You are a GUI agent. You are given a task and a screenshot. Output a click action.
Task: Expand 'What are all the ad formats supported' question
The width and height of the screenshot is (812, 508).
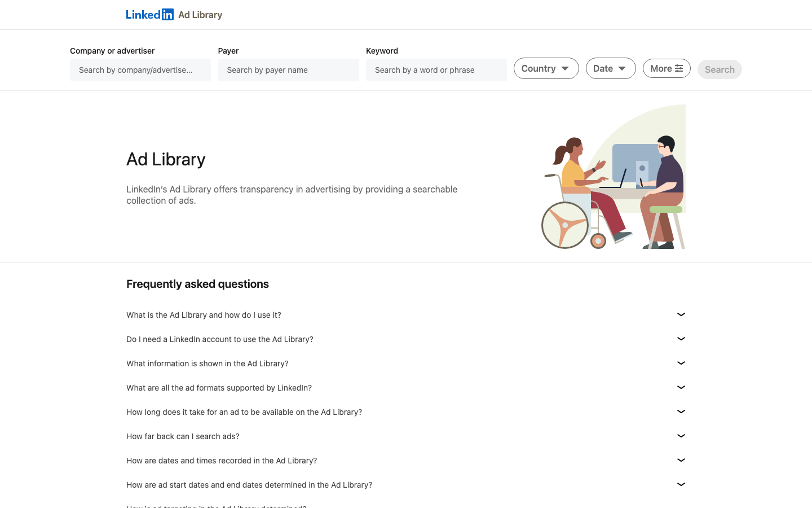point(406,388)
